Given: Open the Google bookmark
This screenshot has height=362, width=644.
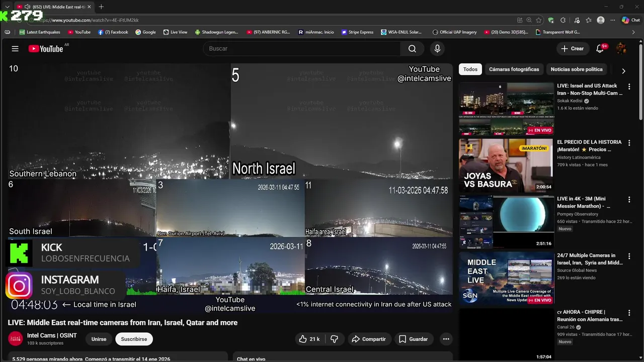Looking at the screenshot, I should coord(145,32).
